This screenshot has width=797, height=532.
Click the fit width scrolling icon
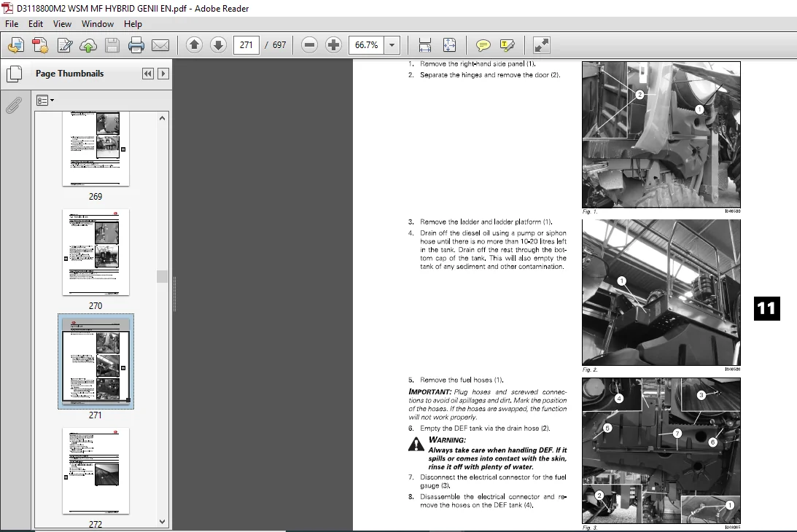click(425, 44)
